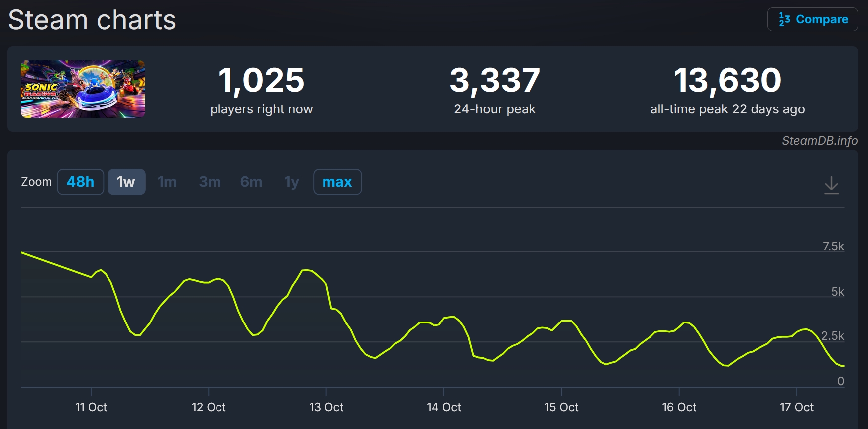Click the Compare button
The width and height of the screenshot is (868, 429).
pyautogui.click(x=812, y=19)
